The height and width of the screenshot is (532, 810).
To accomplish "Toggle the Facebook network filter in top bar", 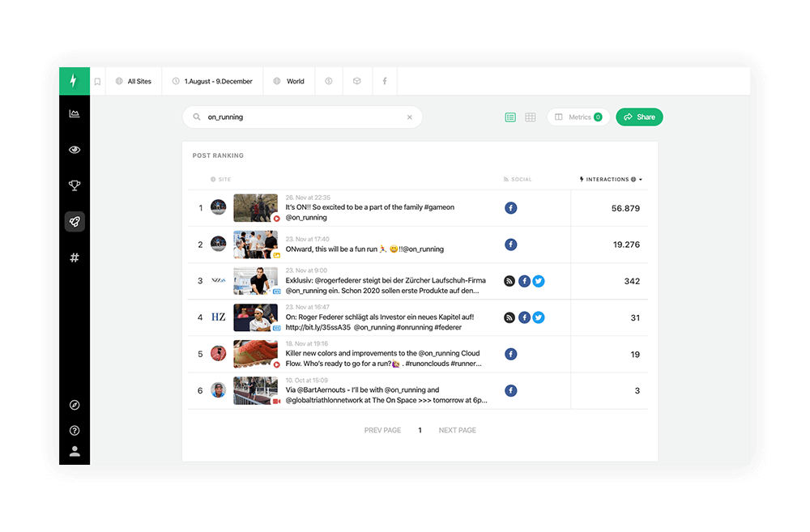I will tap(384, 82).
